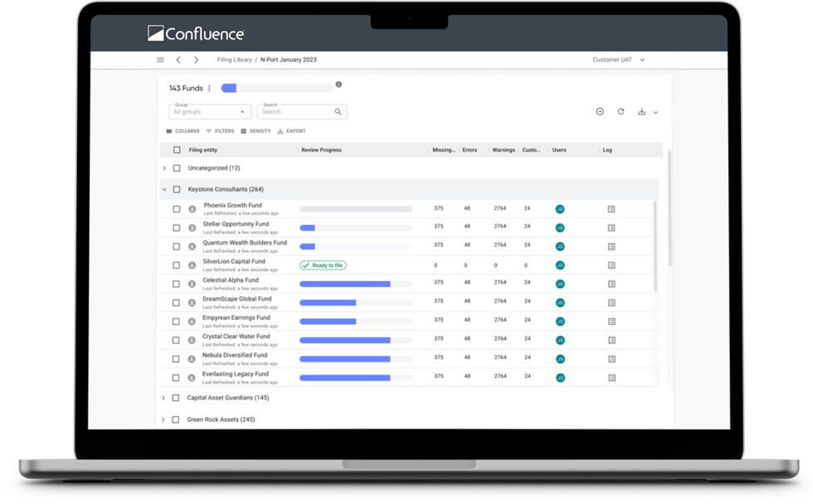The image size is (813, 504).
Task: Open the Columns icon in the table toolbar
Action: [x=169, y=131]
